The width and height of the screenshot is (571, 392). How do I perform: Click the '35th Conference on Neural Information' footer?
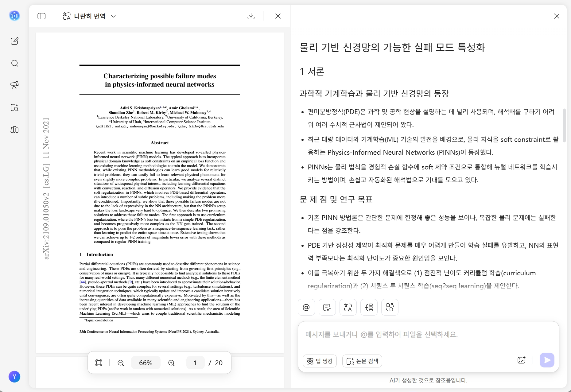[x=150, y=332]
